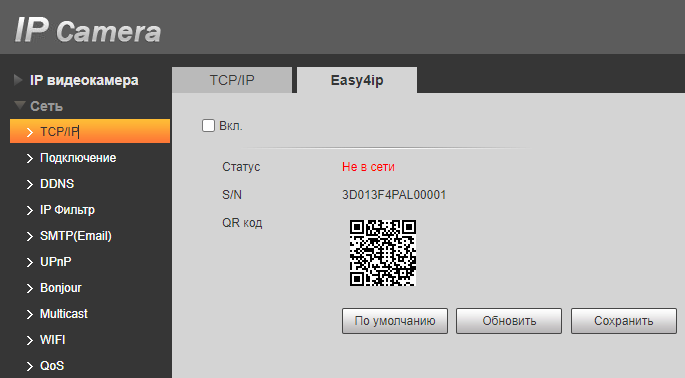Click the chevron next to Bonjour
The image size is (685, 378).
(x=30, y=288)
